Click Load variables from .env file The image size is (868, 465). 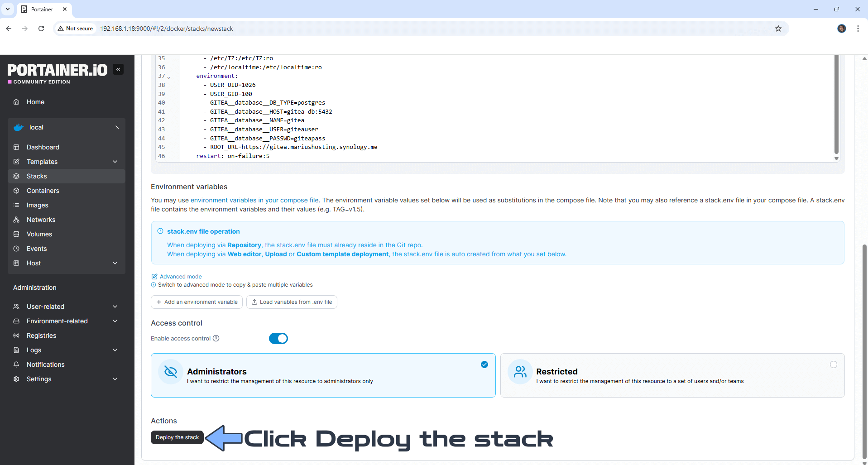point(292,302)
